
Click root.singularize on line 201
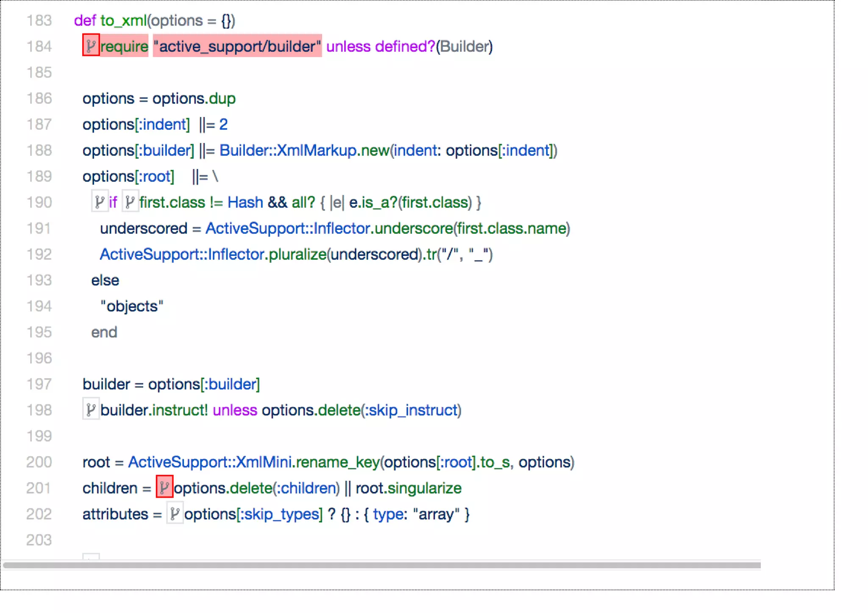(408, 488)
